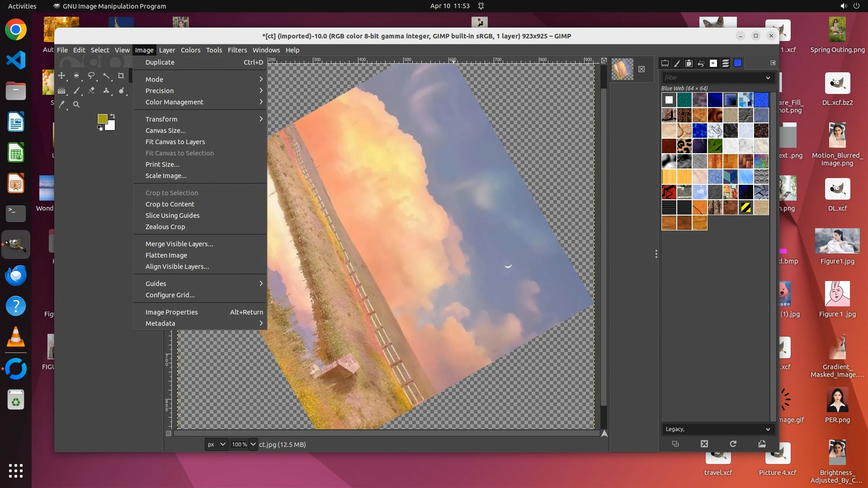Open the pattern filter dropdown arrow

coord(768,78)
